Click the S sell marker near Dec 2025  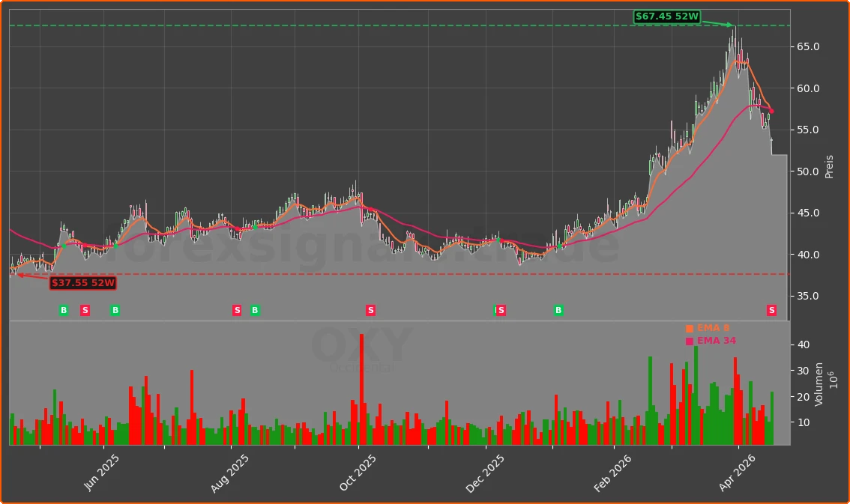click(x=500, y=310)
